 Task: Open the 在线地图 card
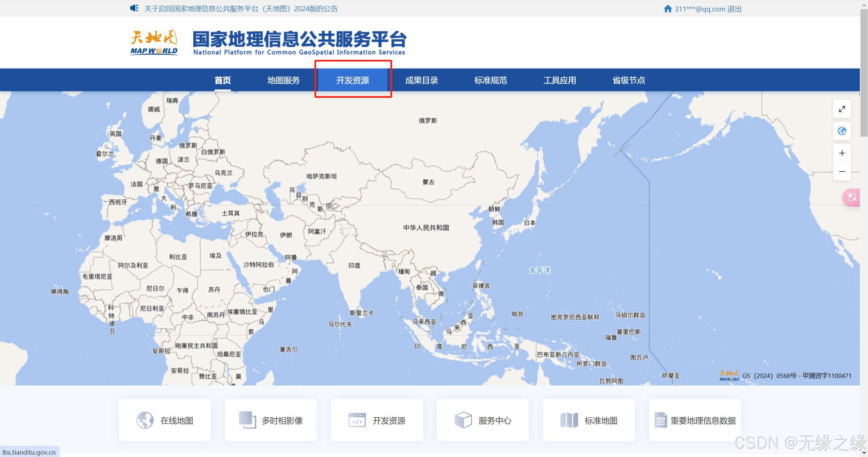[165, 420]
